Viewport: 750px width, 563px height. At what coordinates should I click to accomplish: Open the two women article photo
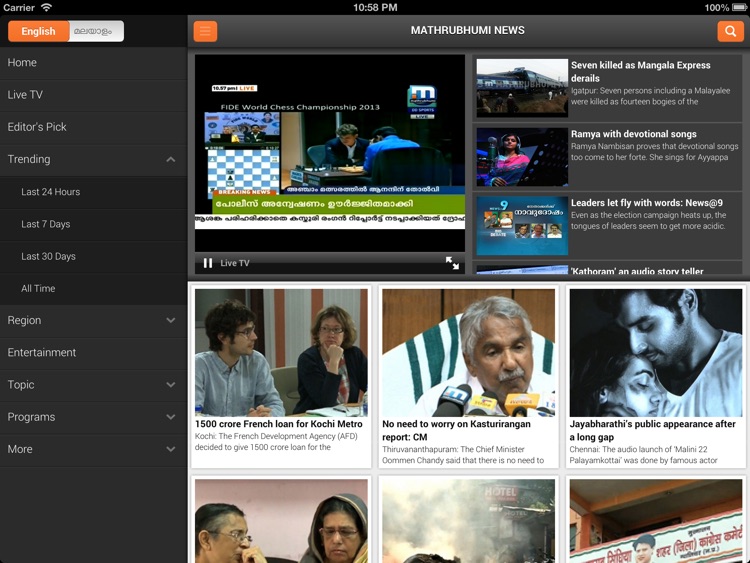tap(281, 521)
